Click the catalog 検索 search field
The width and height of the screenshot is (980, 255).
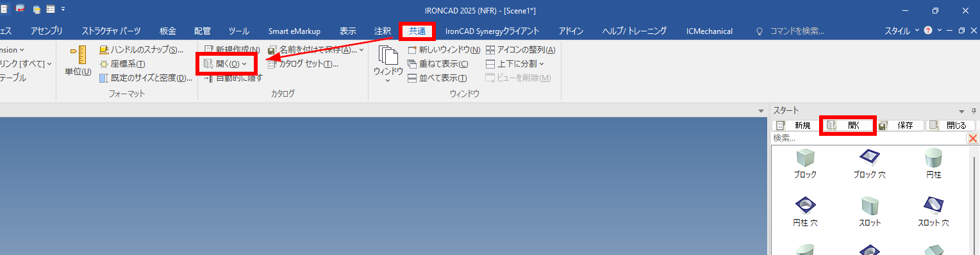pos(868,138)
